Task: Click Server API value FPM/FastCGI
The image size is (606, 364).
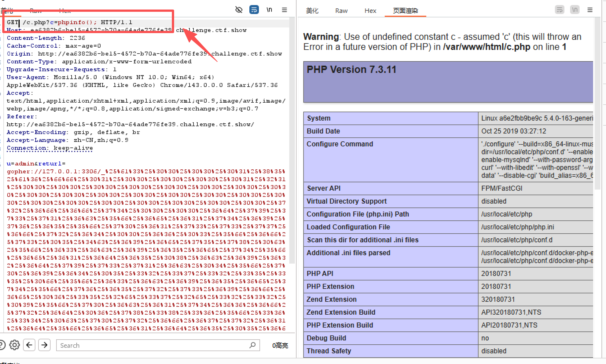Action: click(x=502, y=188)
